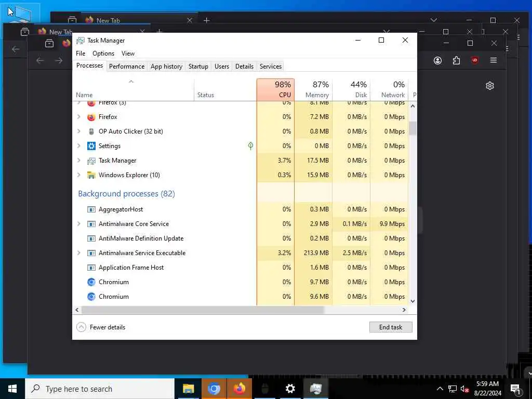The width and height of the screenshot is (532, 399).
Task: Click the muted volume tray icon
Action: click(464, 389)
